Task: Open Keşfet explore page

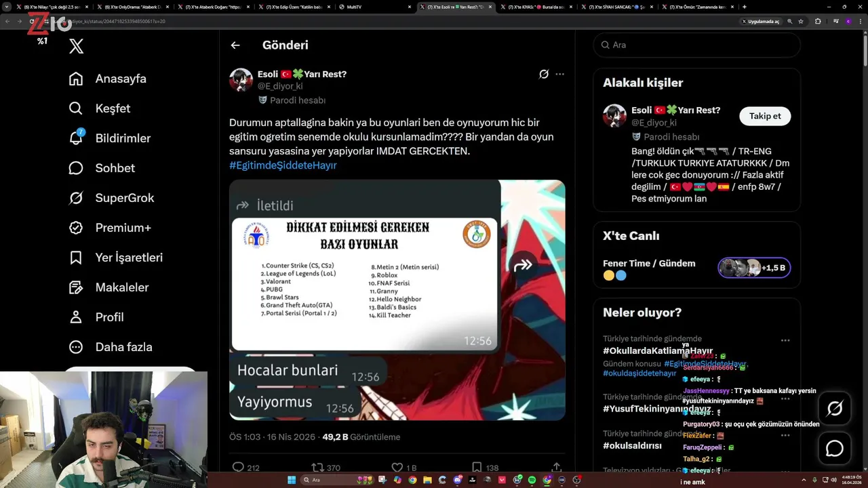Action: point(100,108)
